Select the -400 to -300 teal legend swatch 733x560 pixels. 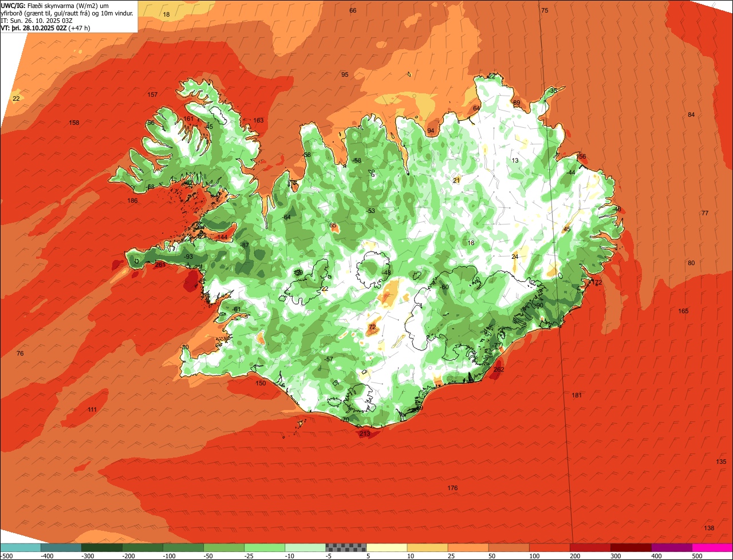[x=61, y=547]
